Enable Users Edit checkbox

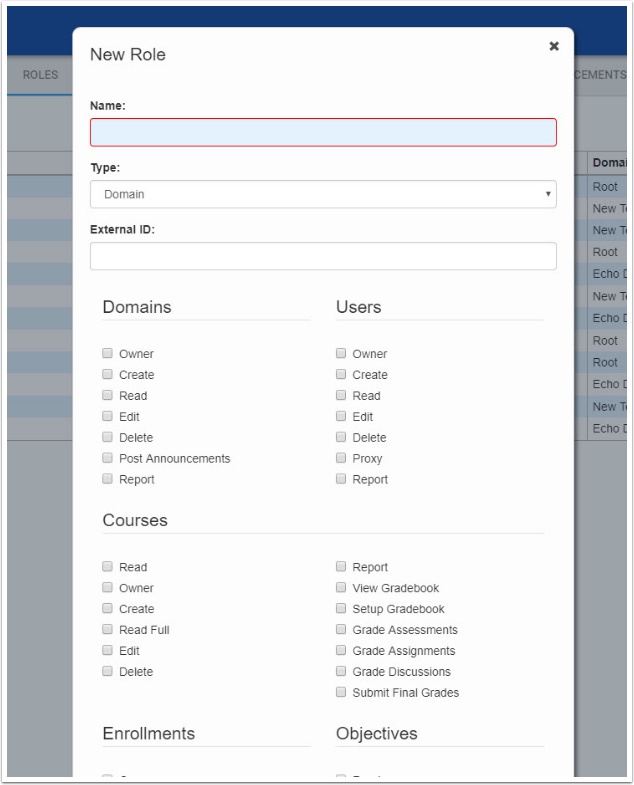tap(341, 416)
